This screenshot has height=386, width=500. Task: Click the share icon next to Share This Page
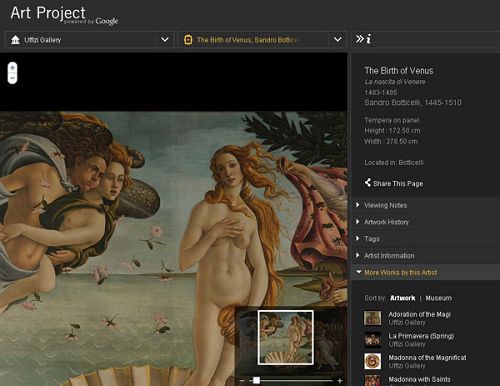[367, 183]
